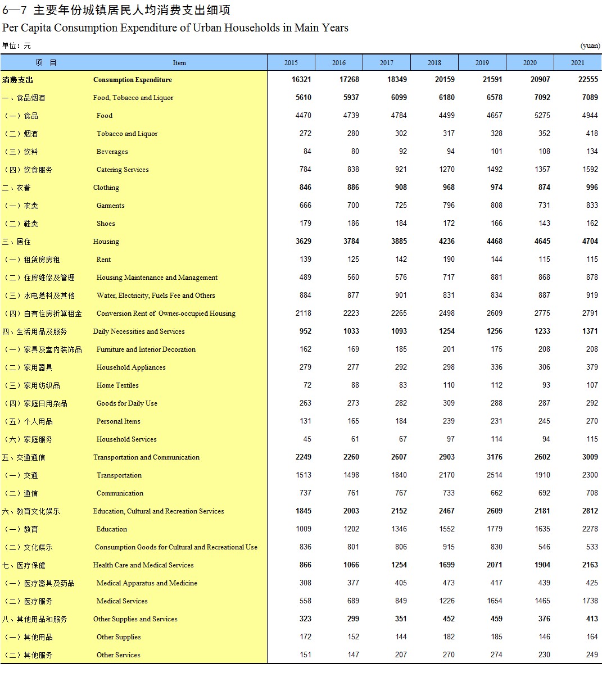The width and height of the screenshot is (602, 700).
Task: Select the 'Consumption Expenditure' row label
Action: click(133, 80)
